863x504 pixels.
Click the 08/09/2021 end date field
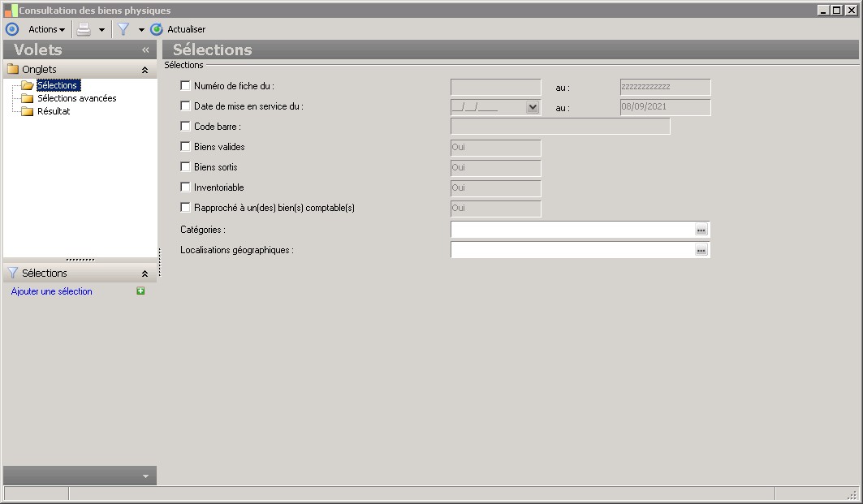pyautogui.click(x=666, y=107)
